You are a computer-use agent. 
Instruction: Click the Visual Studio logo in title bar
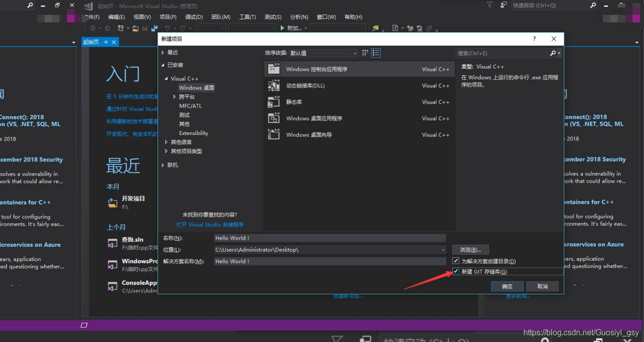[89, 5]
